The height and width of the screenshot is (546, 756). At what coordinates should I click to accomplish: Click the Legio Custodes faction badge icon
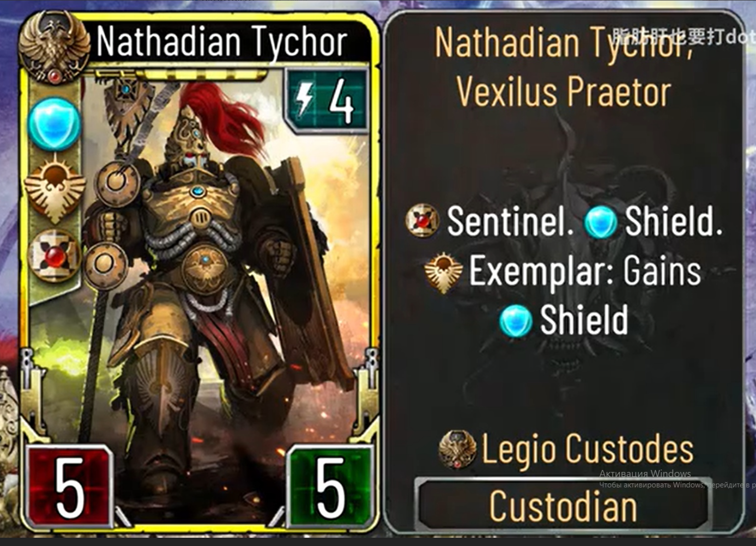click(x=457, y=449)
